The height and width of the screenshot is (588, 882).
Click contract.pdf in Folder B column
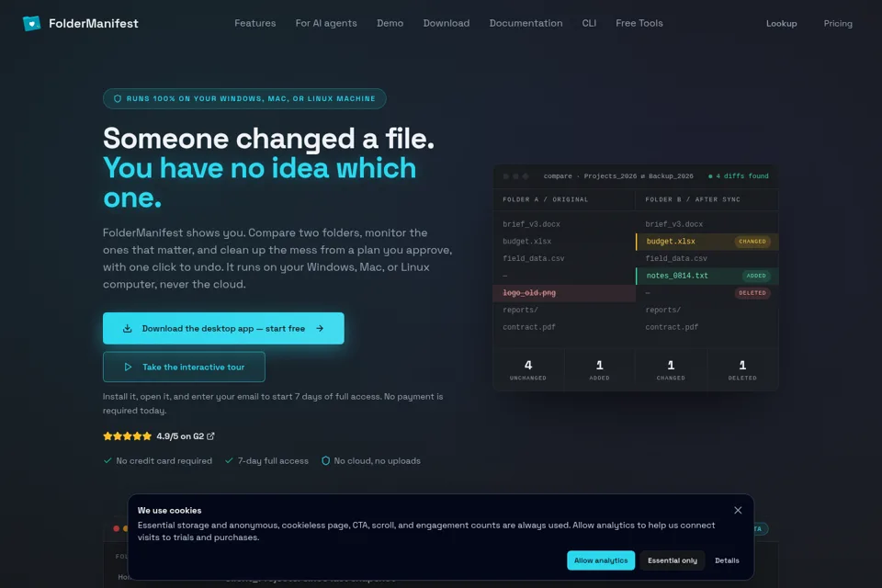(672, 327)
